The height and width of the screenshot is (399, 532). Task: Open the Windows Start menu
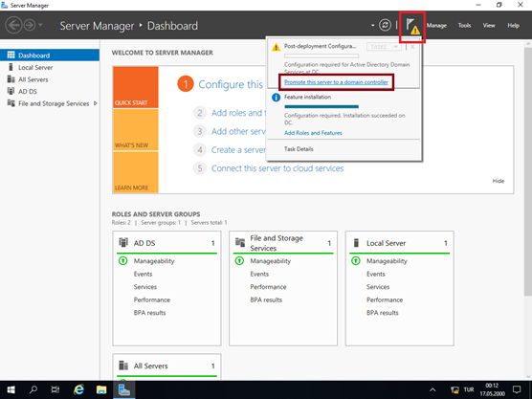coord(11,389)
